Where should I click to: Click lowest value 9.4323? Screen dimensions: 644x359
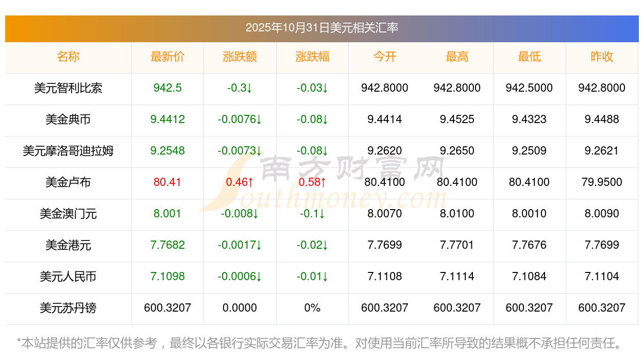pos(529,119)
